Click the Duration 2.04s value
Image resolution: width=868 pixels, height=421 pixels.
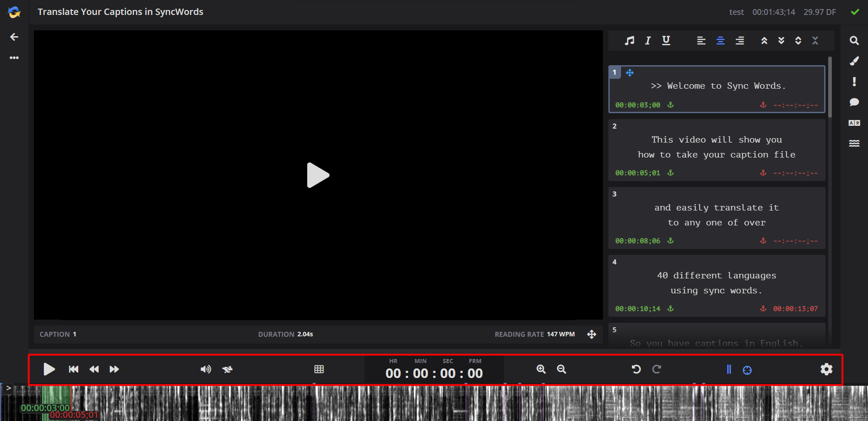pyautogui.click(x=305, y=335)
